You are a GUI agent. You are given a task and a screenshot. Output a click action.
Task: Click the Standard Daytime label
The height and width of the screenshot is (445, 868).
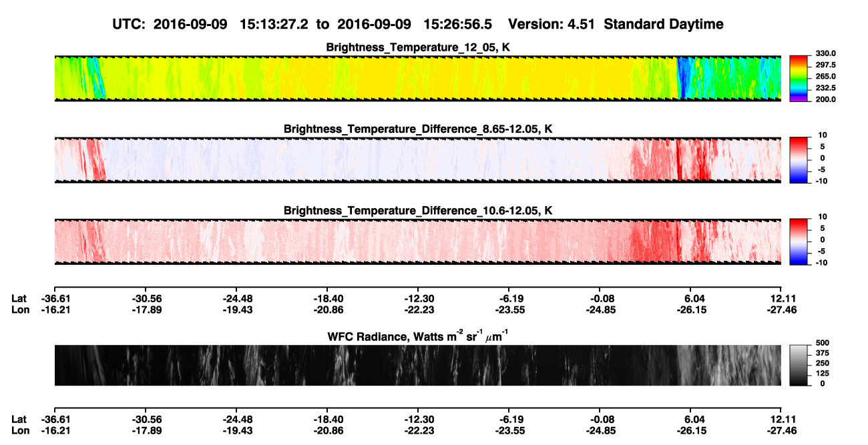(x=663, y=25)
